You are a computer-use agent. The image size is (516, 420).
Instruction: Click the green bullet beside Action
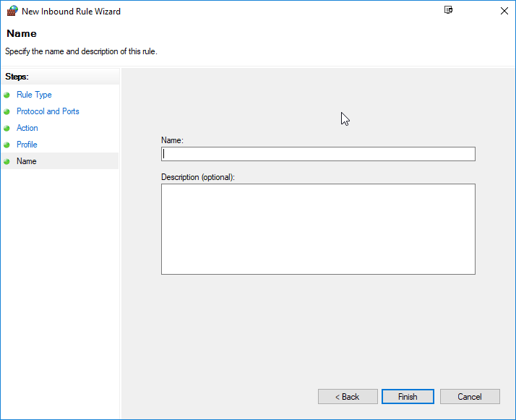point(7,129)
